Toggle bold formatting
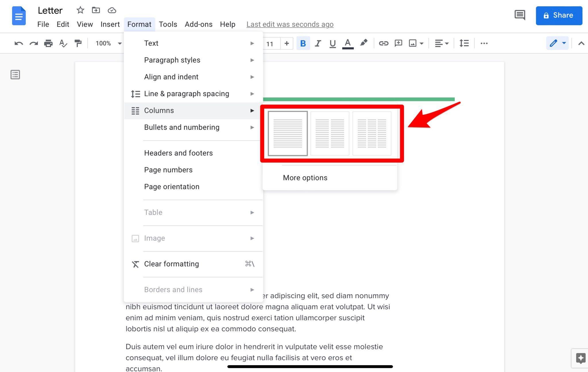The height and width of the screenshot is (372, 588). click(303, 43)
